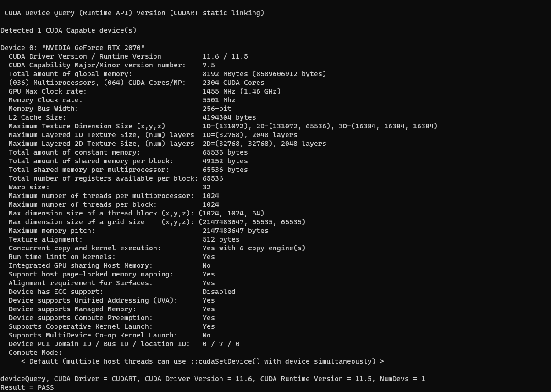Click the "5501 Mhz" memory clock value
Screen dimensions: 551x392
pos(219,100)
